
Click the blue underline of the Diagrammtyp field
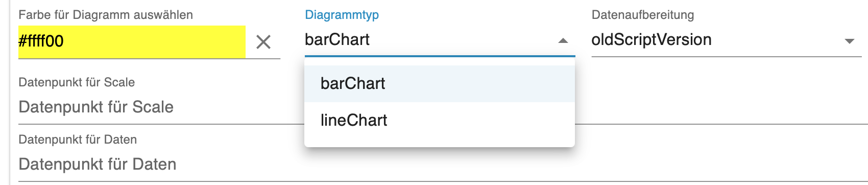tap(440, 55)
